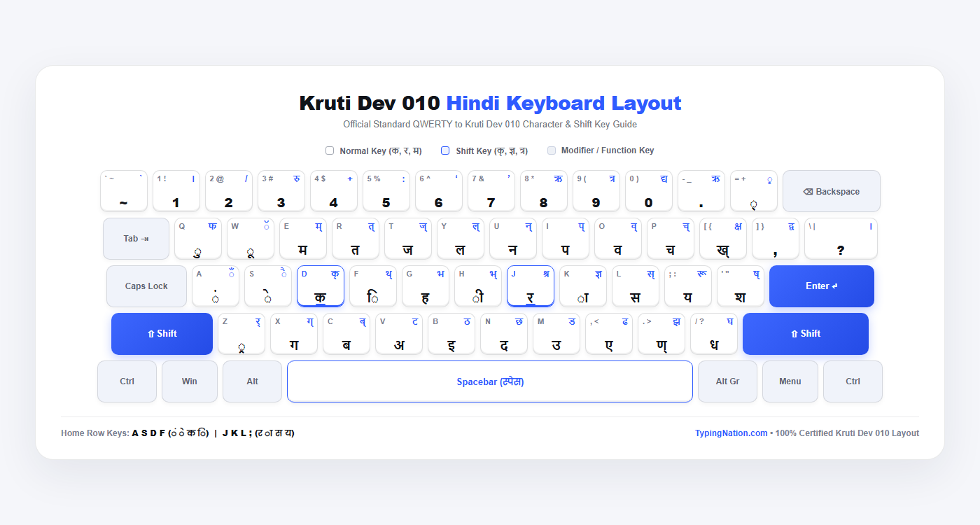
Task: Click the highlighted D key
Action: [320, 286]
